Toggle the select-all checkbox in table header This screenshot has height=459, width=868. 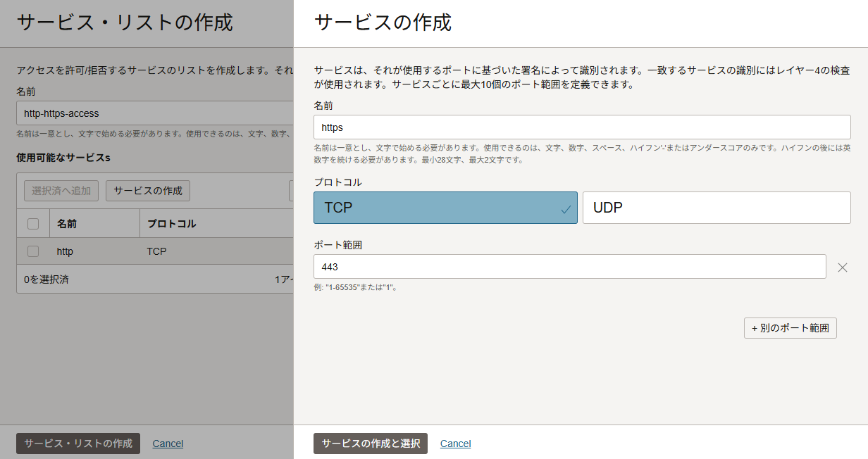tap(33, 224)
